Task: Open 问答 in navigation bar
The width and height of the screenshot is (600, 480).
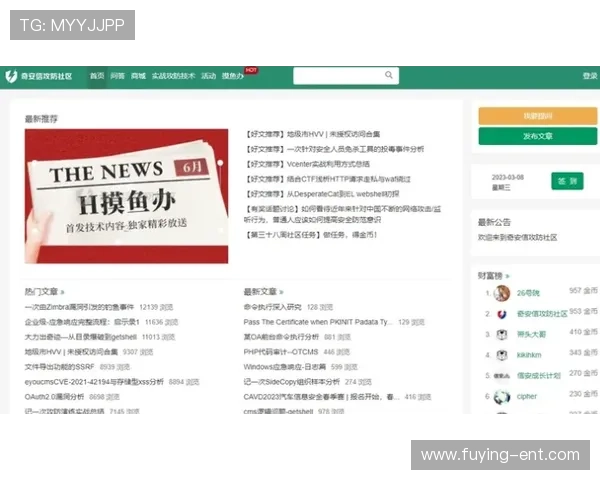Action: pos(117,76)
